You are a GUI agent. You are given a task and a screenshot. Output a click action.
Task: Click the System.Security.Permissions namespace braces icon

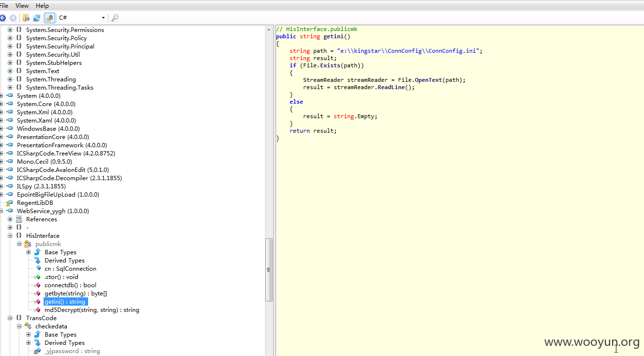click(19, 30)
